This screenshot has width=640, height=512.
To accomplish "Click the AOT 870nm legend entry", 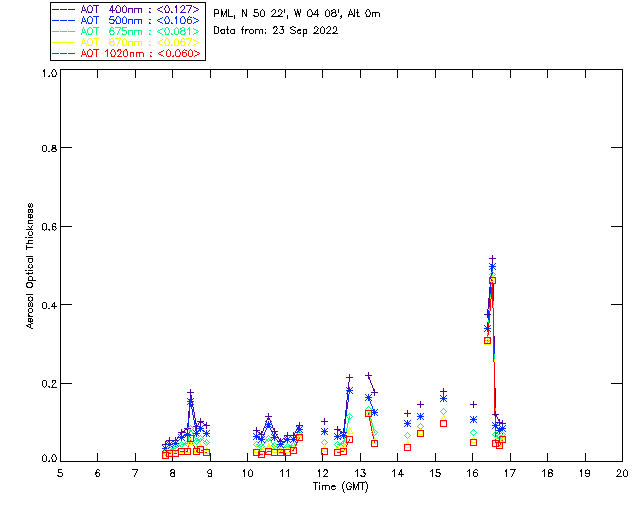I will pos(126,42).
